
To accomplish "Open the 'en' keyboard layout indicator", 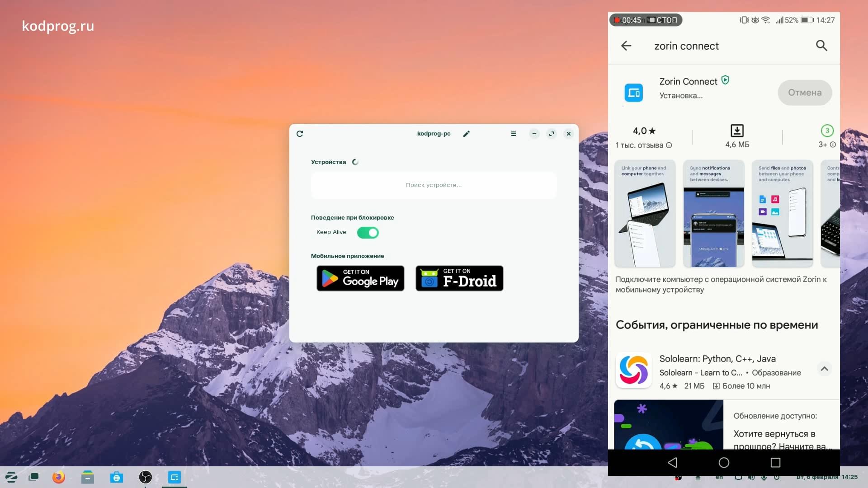I will tap(719, 477).
